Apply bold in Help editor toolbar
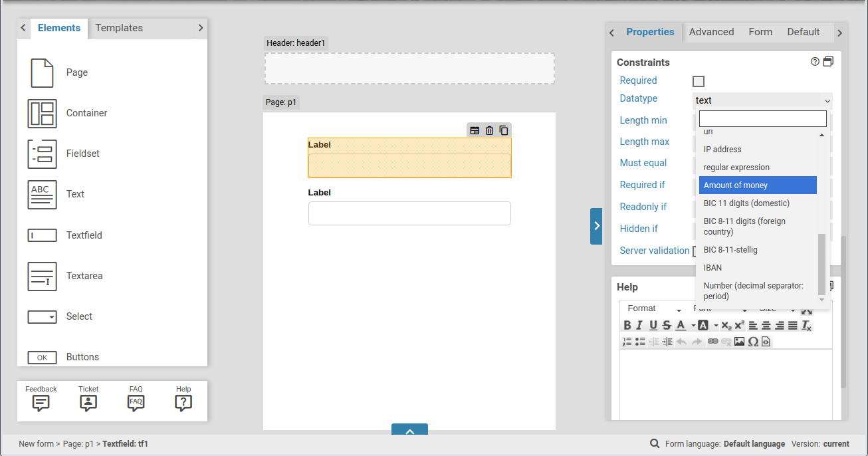Image resolution: width=868 pixels, height=456 pixels. click(x=627, y=325)
